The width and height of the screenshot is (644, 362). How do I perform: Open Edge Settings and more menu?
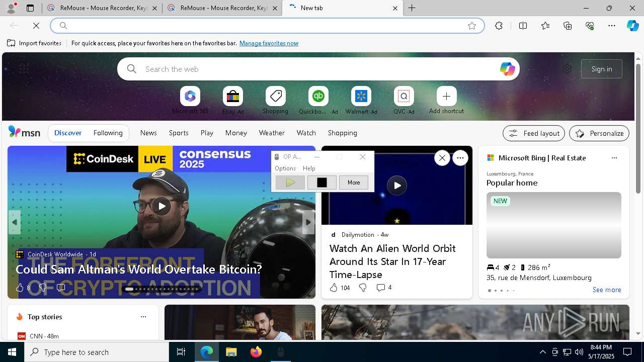click(x=612, y=26)
